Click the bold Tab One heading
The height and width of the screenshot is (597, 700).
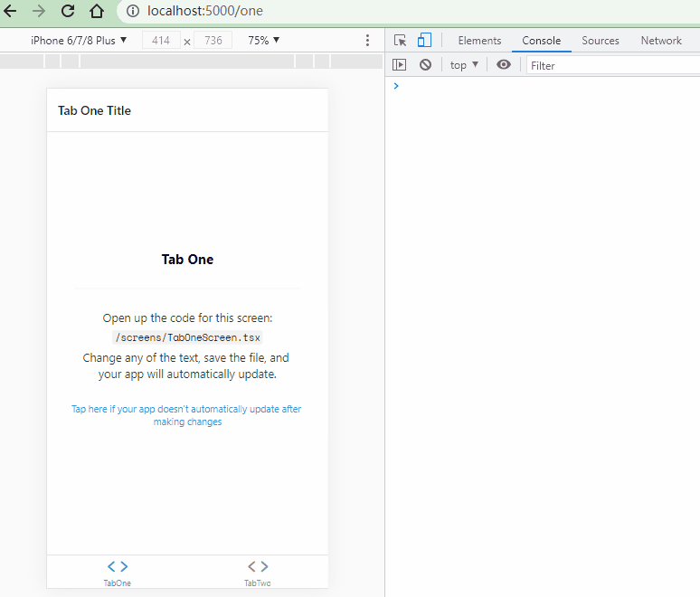coord(187,260)
